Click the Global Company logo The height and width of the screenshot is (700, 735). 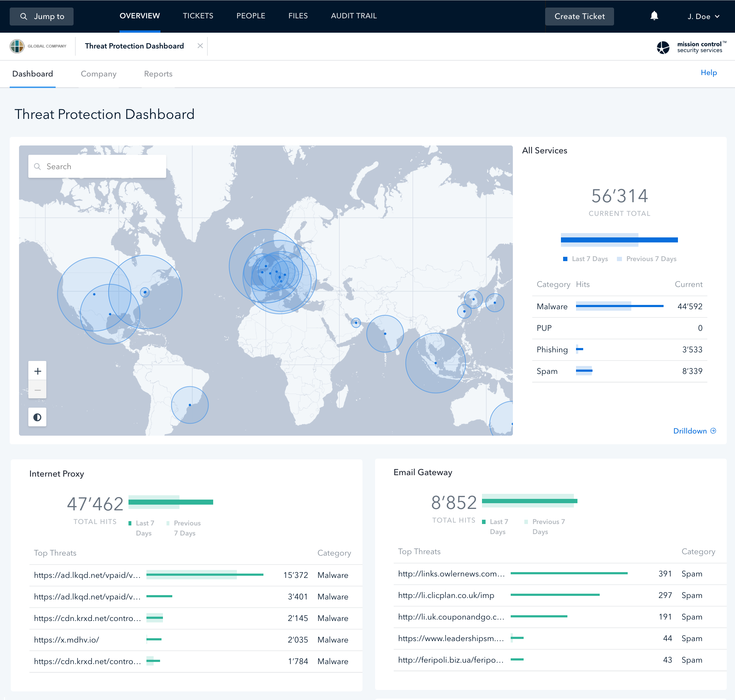[38, 46]
